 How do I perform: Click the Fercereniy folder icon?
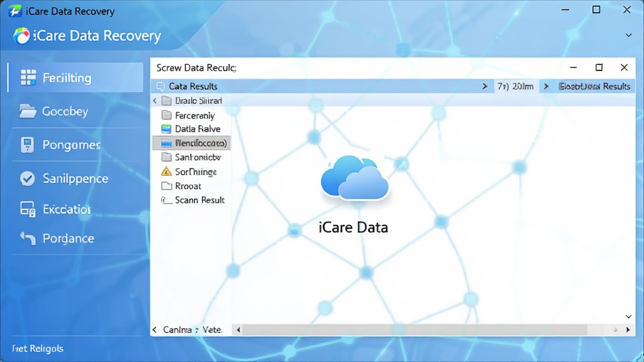point(166,116)
